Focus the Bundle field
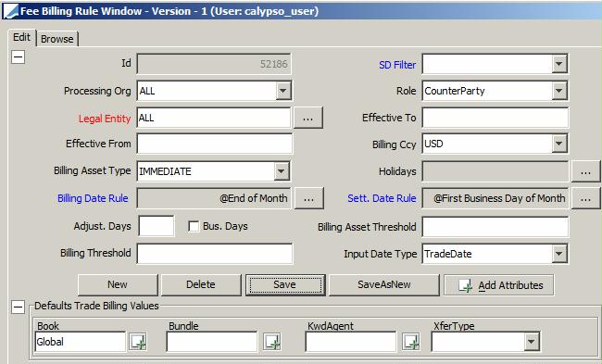 [212, 342]
